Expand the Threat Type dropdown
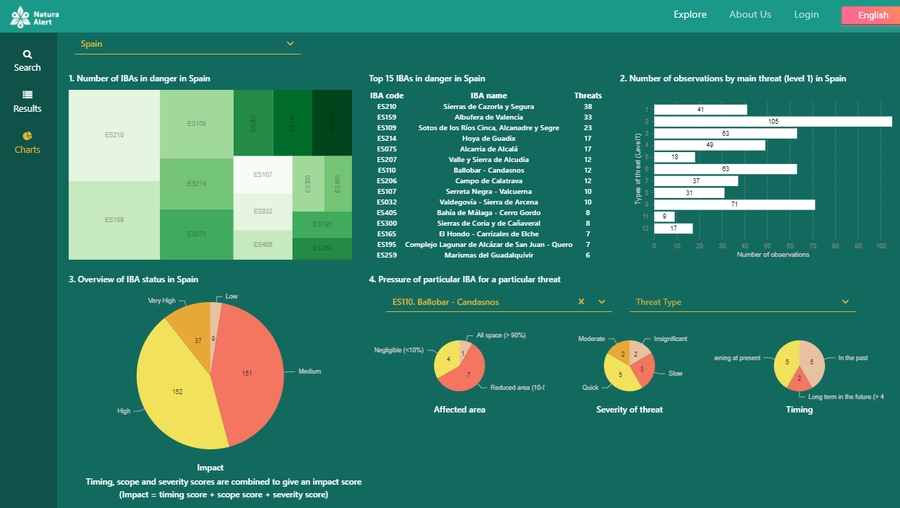The image size is (900, 508). click(846, 302)
